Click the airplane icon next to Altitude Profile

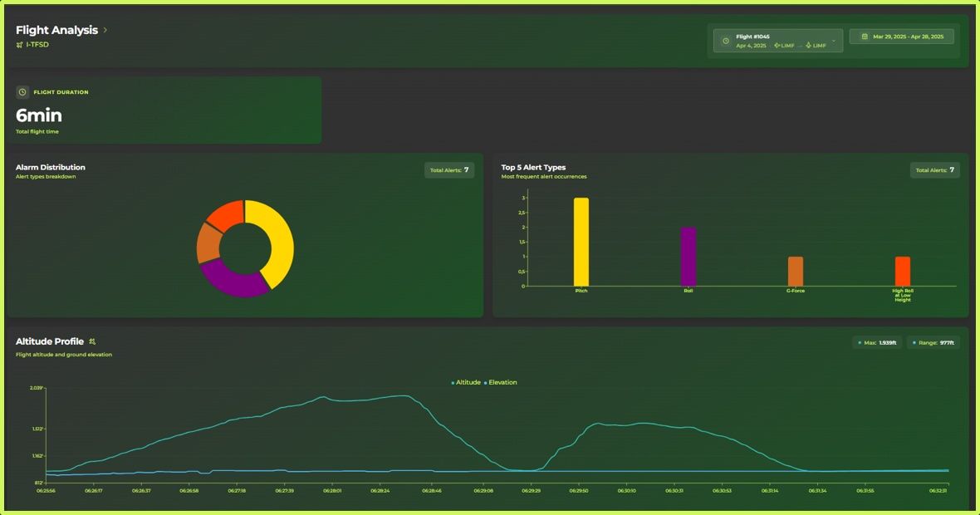pos(92,341)
